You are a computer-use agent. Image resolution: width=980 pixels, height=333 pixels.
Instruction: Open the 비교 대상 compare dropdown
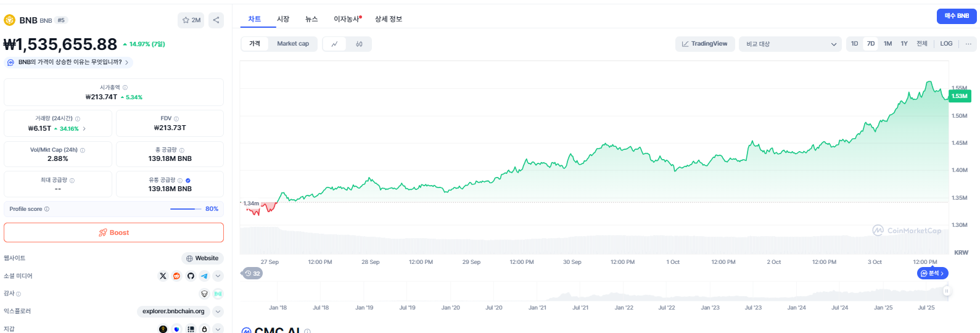[x=790, y=44]
